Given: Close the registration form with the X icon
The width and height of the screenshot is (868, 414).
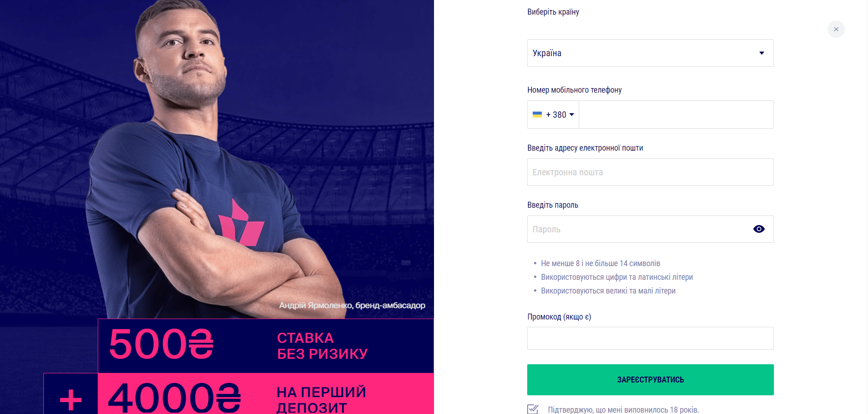Looking at the screenshot, I should (x=836, y=29).
